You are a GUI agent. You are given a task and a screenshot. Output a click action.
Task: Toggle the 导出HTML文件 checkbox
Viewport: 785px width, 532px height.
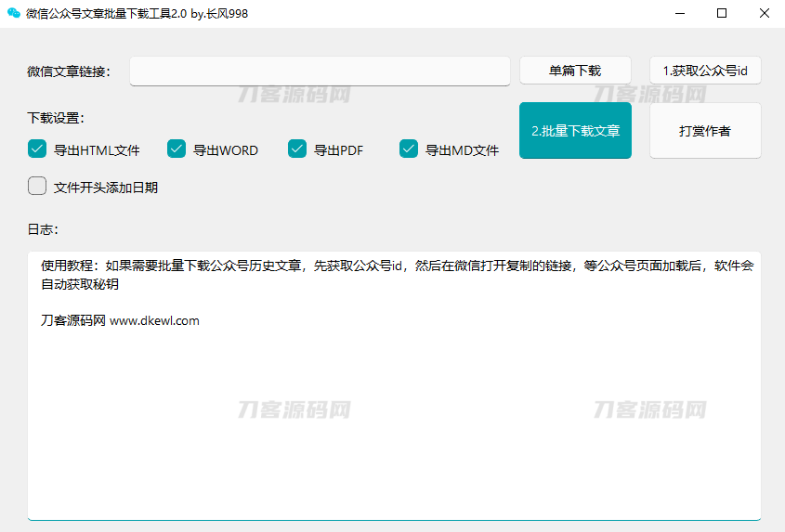point(37,149)
